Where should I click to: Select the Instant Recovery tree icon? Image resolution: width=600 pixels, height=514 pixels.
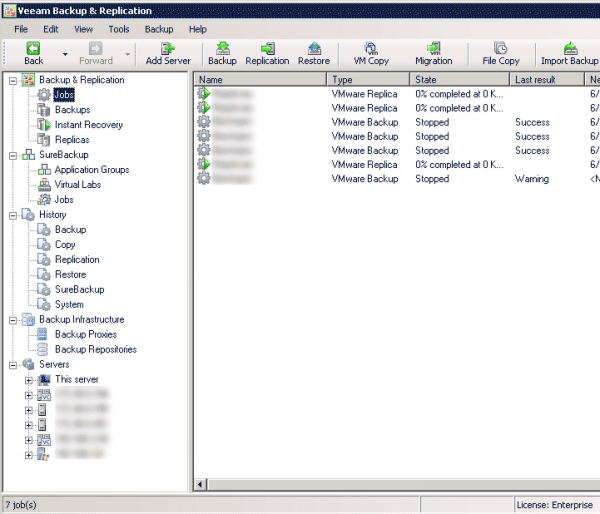44,125
